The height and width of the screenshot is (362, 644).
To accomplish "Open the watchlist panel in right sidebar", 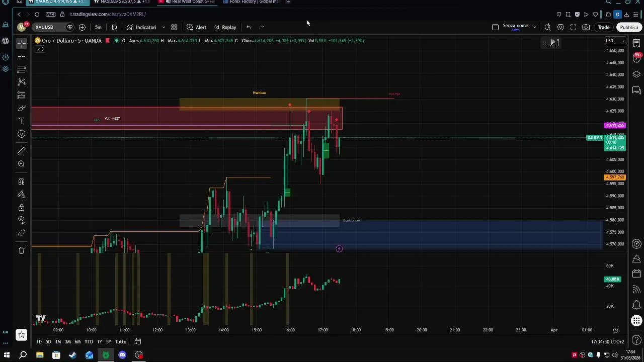I will point(636,43).
